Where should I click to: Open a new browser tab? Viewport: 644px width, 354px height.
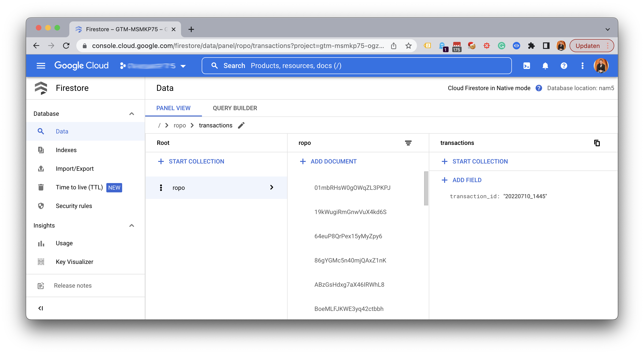(191, 29)
